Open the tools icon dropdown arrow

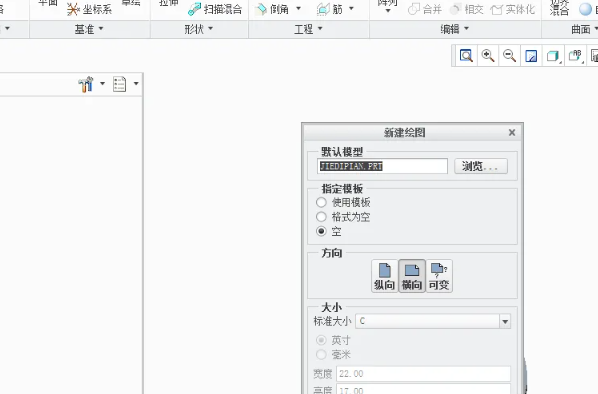(102, 84)
